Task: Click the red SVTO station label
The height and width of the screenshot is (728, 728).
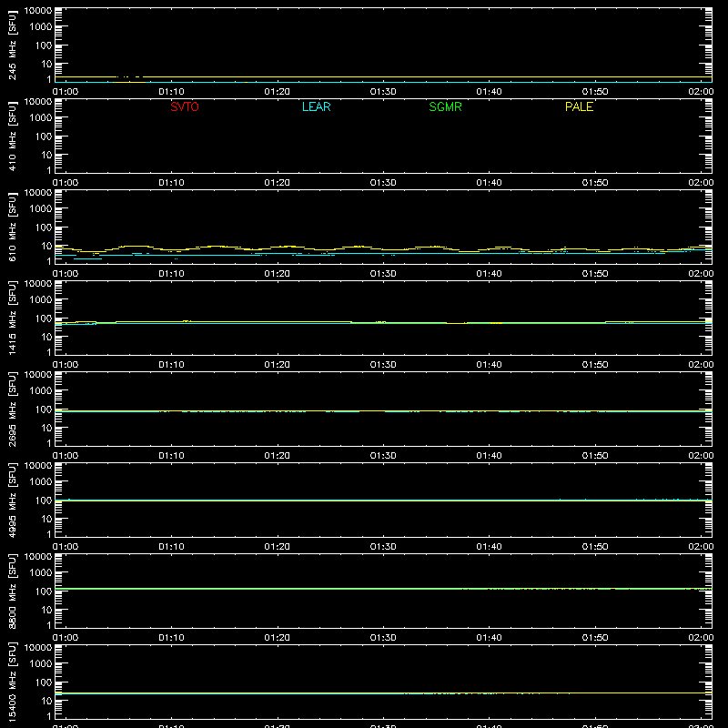Action: [x=185, y=106]
